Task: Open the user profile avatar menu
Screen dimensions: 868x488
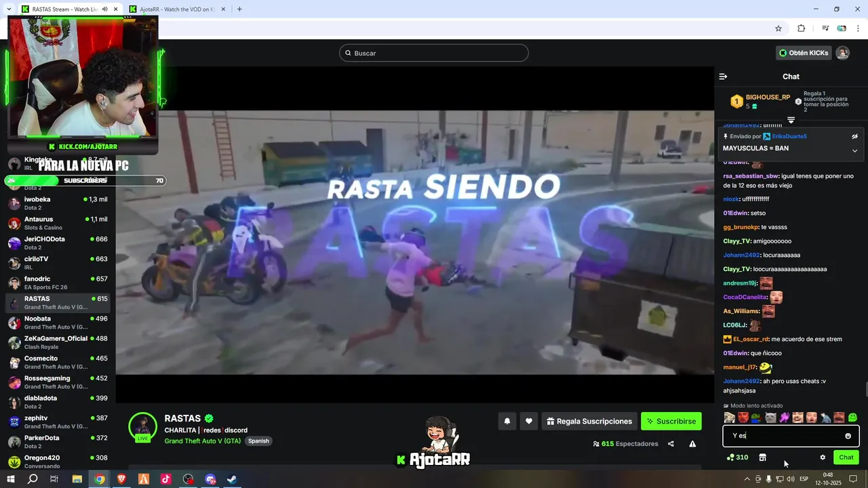Action: pos(842,53)
